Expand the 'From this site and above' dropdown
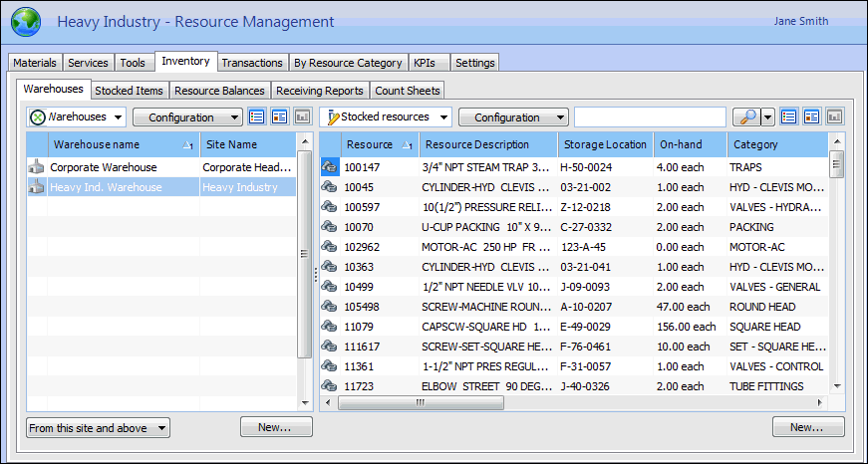The width and height of the screenshot is (868, 464). point(98,428)
